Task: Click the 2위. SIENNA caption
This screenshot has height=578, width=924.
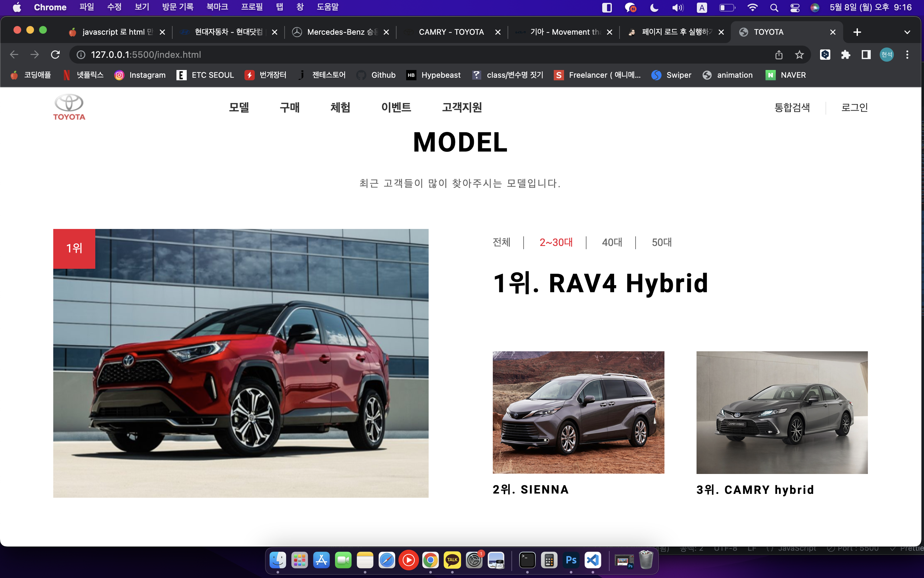Action: pyautogui.click(x=531, y=489)
